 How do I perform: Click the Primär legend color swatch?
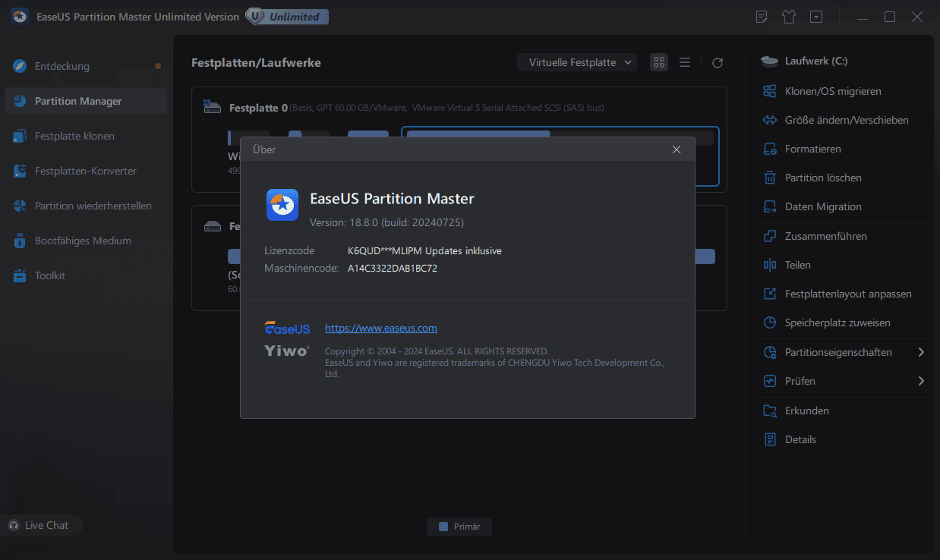(x=443, y=527)
